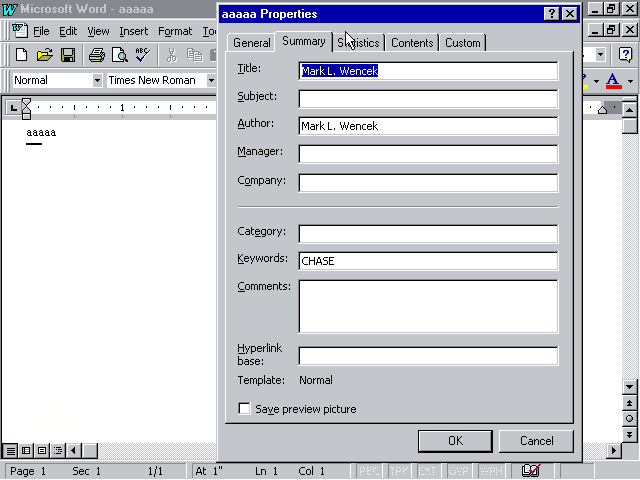Click the vertical scrollbar down arrow
Image resolution: width=640 pixels, height=480 pixels.
(629, 387)
